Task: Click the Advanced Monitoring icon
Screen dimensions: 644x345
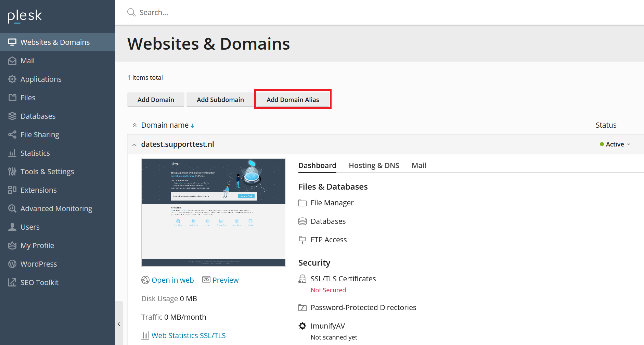Action: pos(12,208)
